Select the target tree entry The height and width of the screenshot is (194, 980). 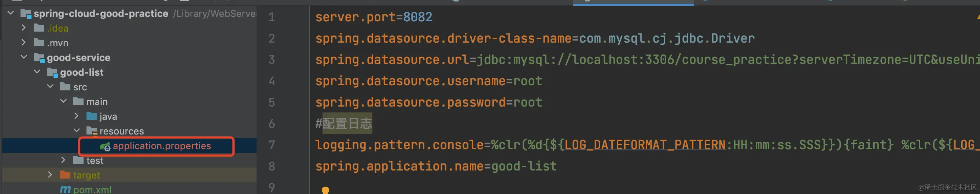[86, 175]
